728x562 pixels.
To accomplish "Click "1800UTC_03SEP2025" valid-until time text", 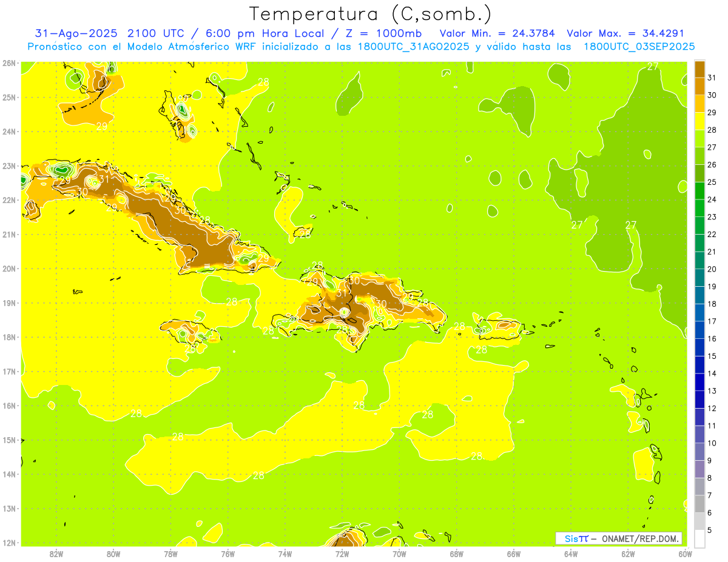I will (x=639, y=47).
